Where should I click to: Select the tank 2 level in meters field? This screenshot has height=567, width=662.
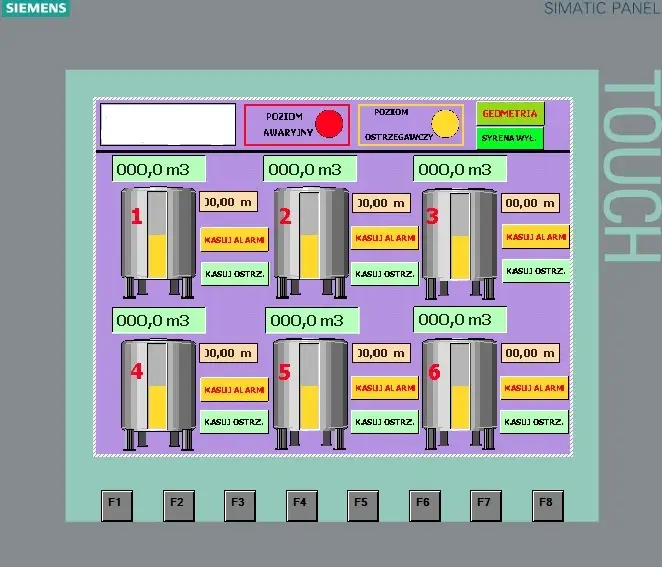pos(381,203)
